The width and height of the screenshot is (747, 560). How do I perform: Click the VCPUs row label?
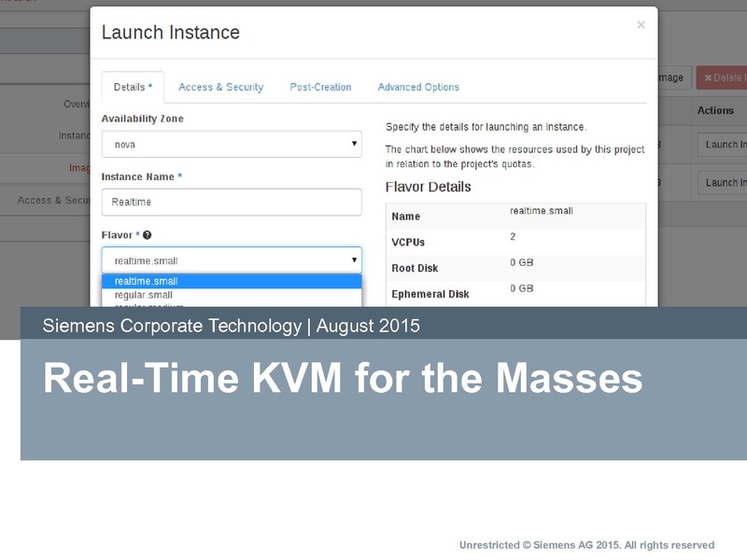pos(408,242)
